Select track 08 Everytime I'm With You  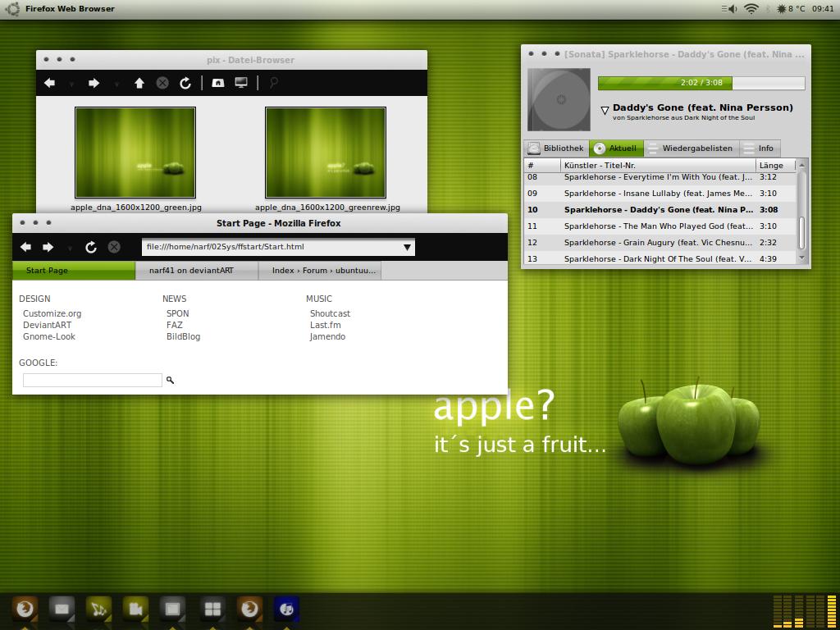pyautogui.click(x=660, y=177)
